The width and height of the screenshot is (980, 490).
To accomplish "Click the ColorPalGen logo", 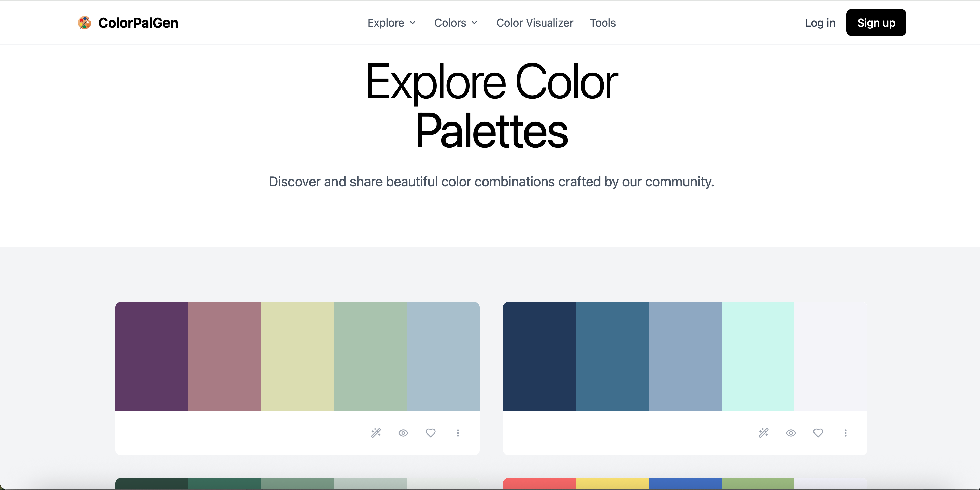I will pyautogui.click(x=128, y=23).
